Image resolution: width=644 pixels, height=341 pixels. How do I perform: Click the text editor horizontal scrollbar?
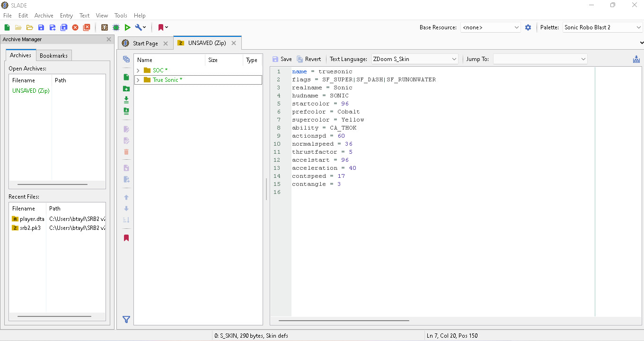coord(344,321)
